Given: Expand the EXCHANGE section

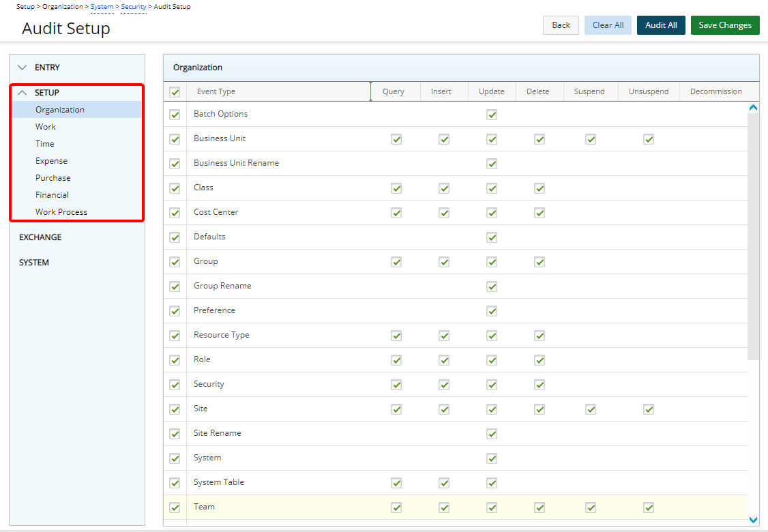Looking at the screenshot, I should [40, 237].
